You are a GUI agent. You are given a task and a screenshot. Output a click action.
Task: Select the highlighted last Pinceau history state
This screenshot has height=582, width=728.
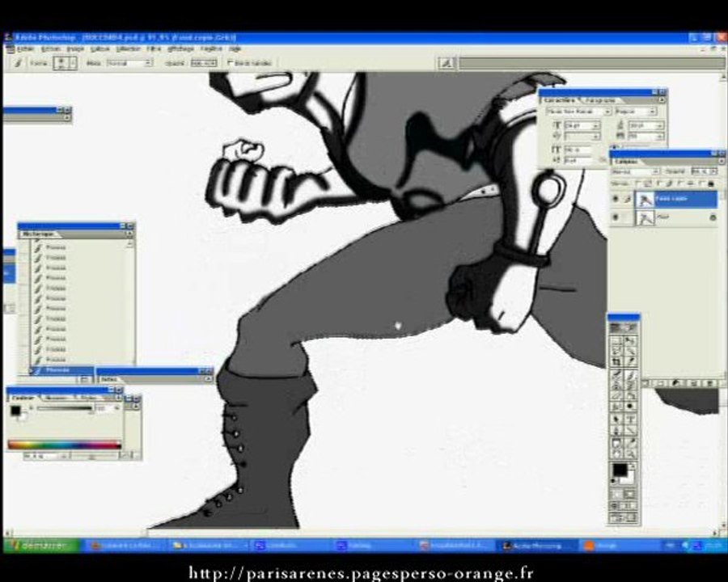[61, 370]
